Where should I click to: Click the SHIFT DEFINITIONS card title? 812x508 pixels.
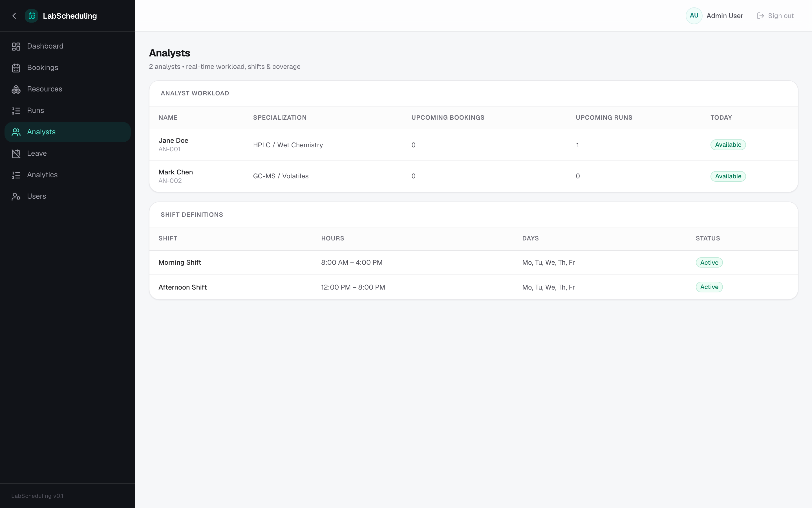(x=192, y=215)
